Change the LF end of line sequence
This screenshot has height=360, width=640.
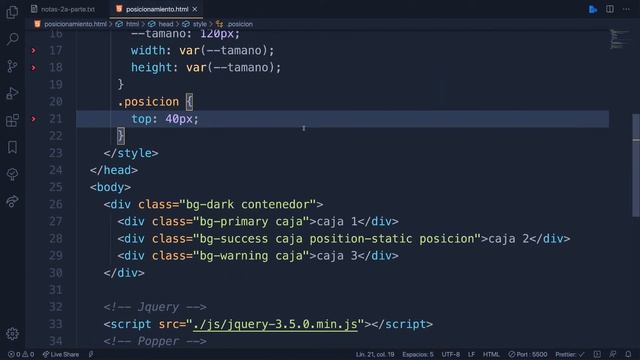click(x=471, y=354)
